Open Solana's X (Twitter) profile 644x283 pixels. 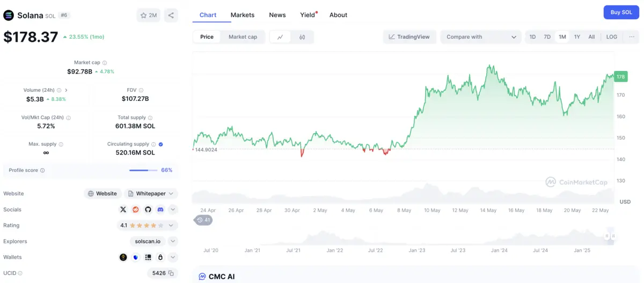click(x=123, y=209)
